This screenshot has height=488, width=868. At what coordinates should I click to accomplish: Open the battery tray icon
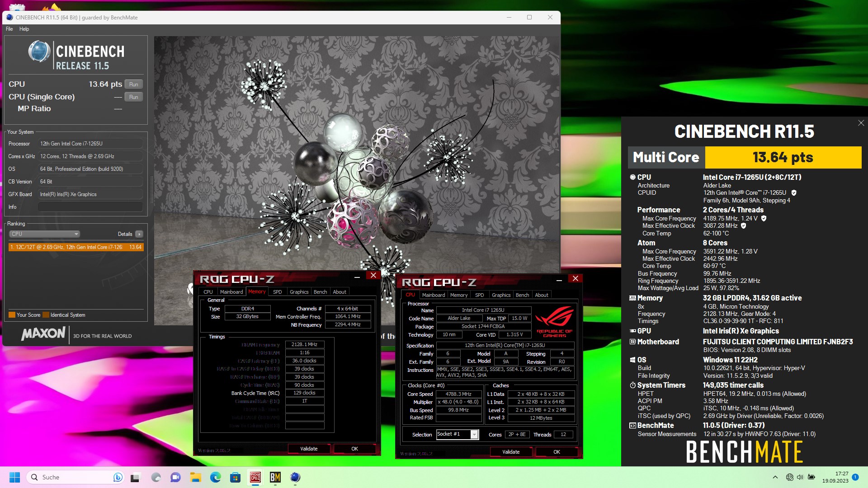coord(811,477)
